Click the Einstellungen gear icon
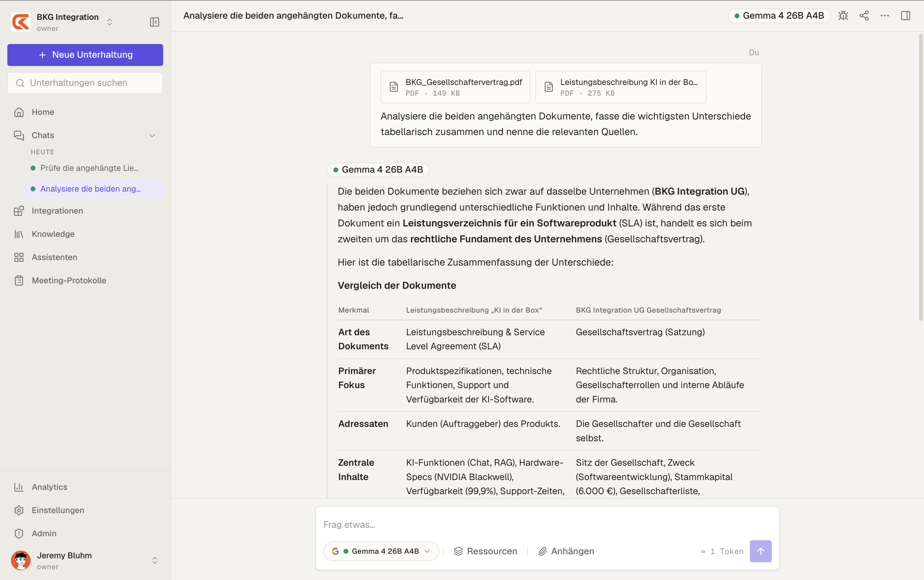Image resolution: width=924 pixels, height=580 pixels. point(19,510)
